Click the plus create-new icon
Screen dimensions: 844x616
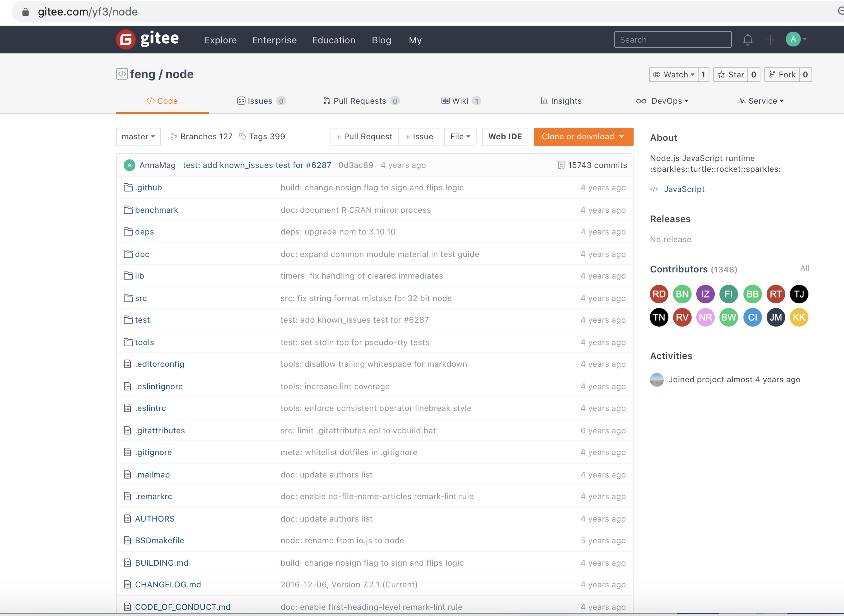point(770,40)
